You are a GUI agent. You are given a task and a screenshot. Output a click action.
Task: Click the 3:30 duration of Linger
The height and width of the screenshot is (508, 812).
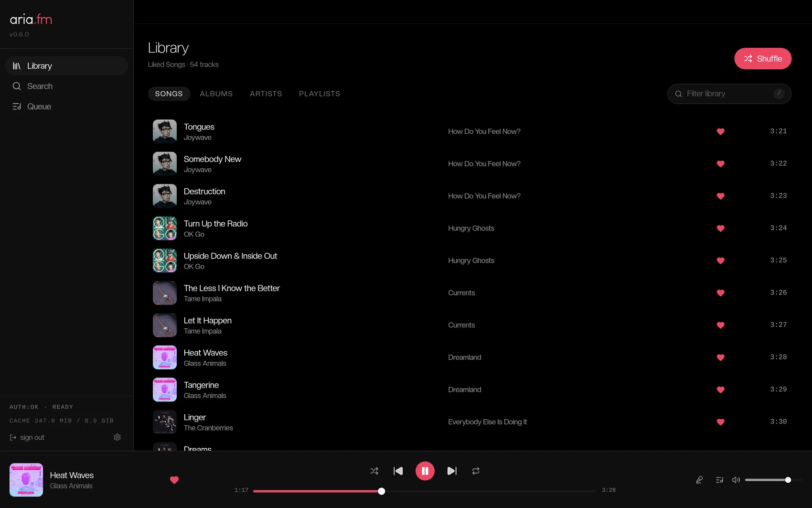(x=778, y=422)
